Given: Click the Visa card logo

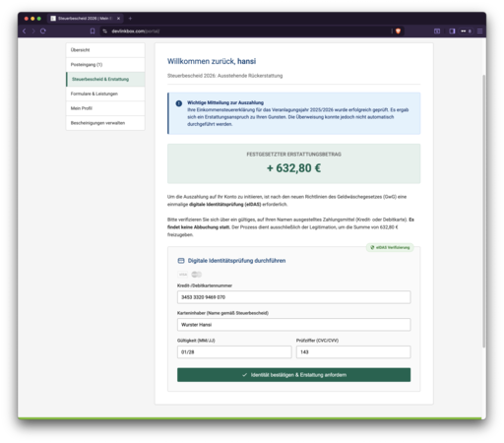Looking at the screenshot, I should (183, 275).
